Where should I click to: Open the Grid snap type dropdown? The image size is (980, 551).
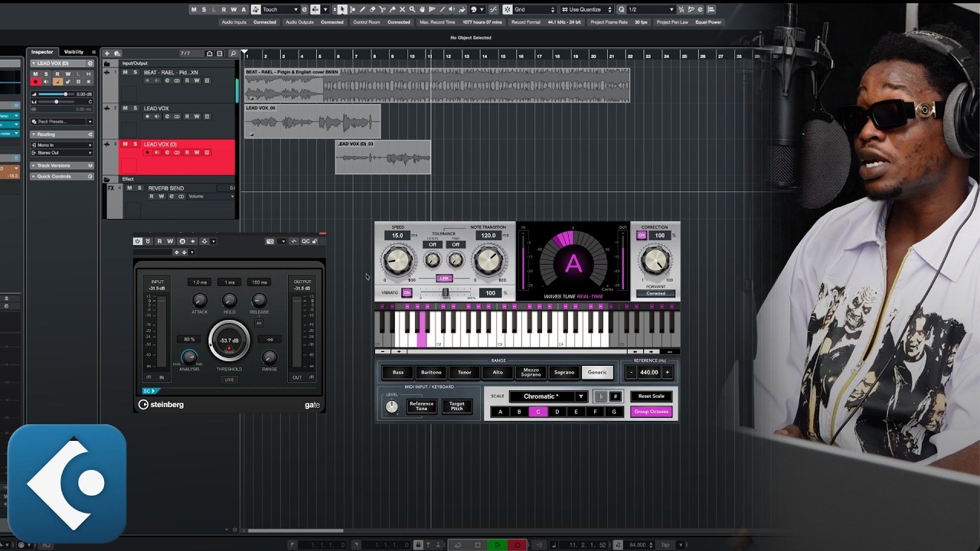pos(535,9)
